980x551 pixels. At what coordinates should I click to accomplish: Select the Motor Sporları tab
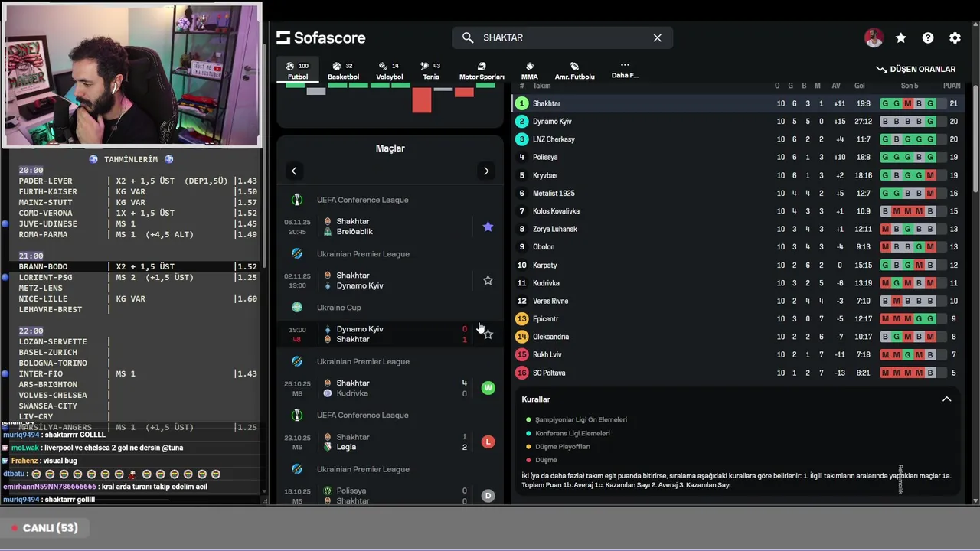pyautogui.click(x=482, y=70)
